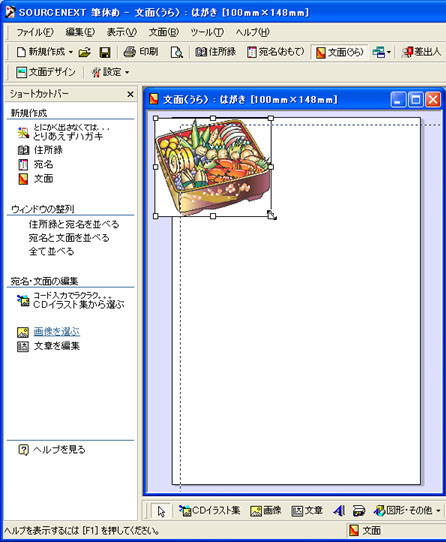This screenshot has height=542, width=446.
Task: Click 全て並べる
Action: 52,251
